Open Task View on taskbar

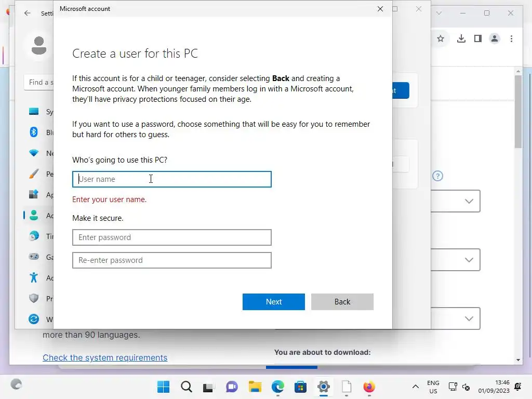point(209,387)
